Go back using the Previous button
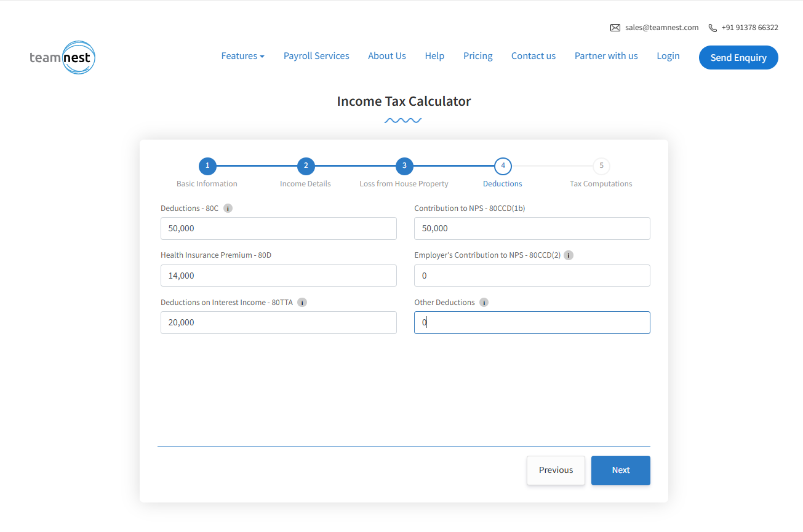 [x=556, y=470]
